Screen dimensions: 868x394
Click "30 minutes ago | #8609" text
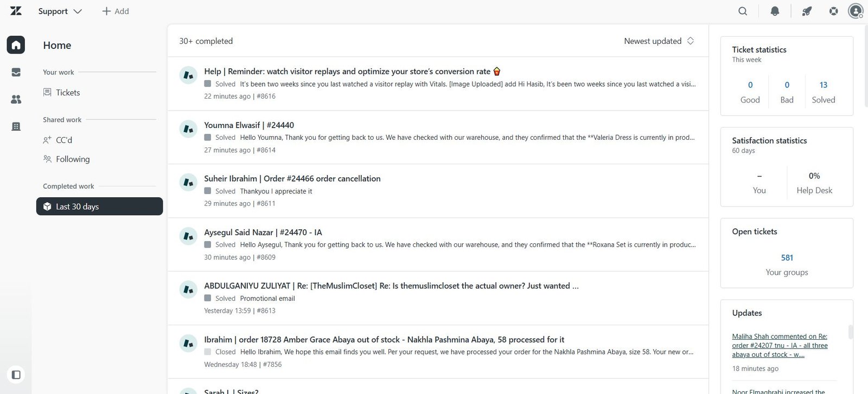[x=240, y=257]
